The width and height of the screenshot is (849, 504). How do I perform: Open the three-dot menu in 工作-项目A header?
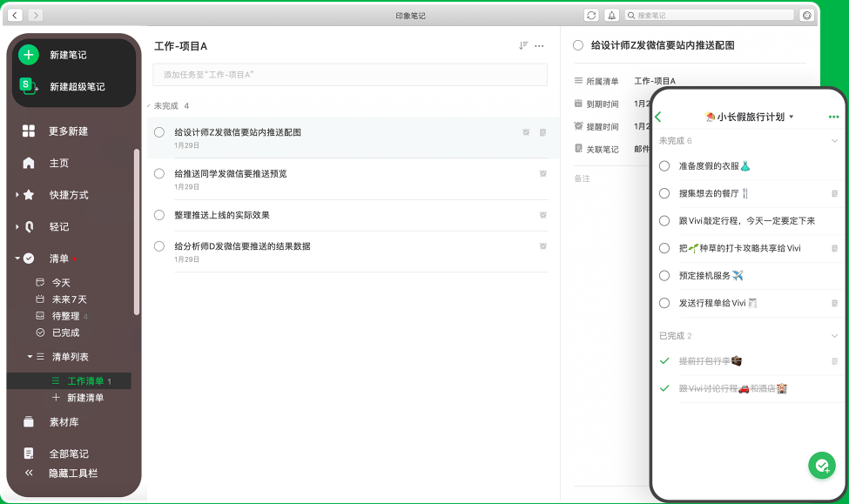[539, 46]
